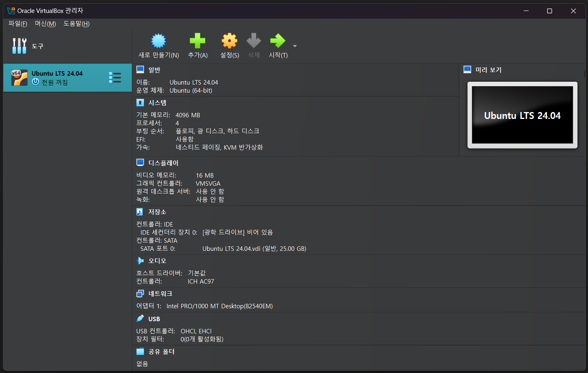
Task: Open the 네트워크 section heading
Action: tap(161, 294)
